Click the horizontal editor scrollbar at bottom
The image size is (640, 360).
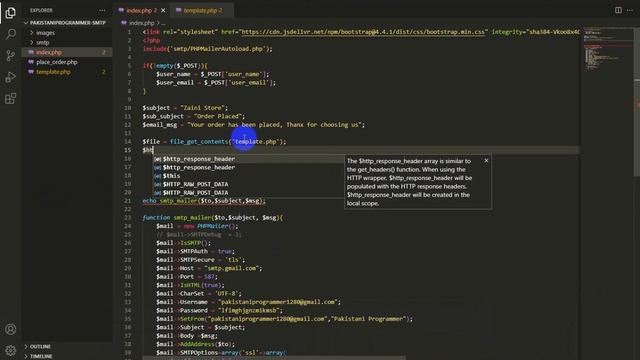(x=273, y=358)
